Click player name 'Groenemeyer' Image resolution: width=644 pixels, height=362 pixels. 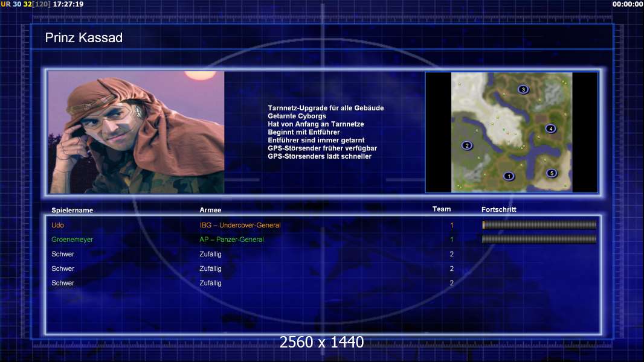click(x=72, y=240)
